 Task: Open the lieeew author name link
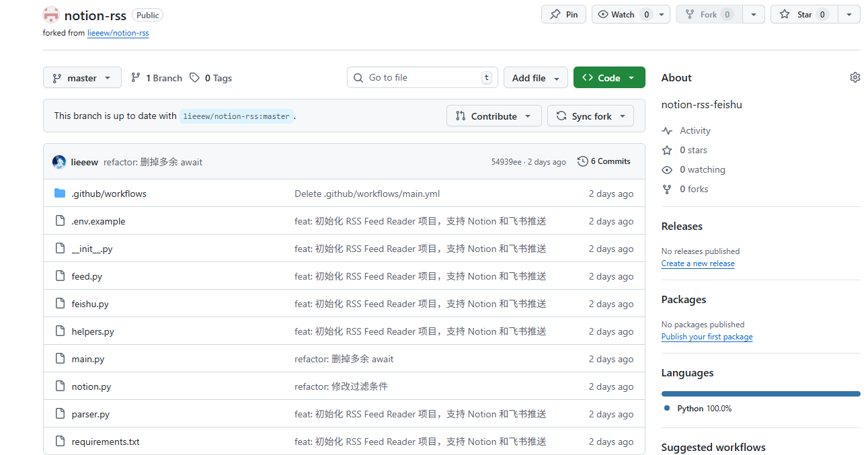84,162
